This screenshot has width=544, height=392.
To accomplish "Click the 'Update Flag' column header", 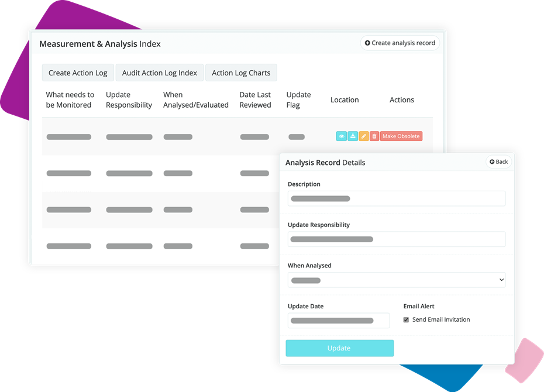I will [x=299, y=100].
